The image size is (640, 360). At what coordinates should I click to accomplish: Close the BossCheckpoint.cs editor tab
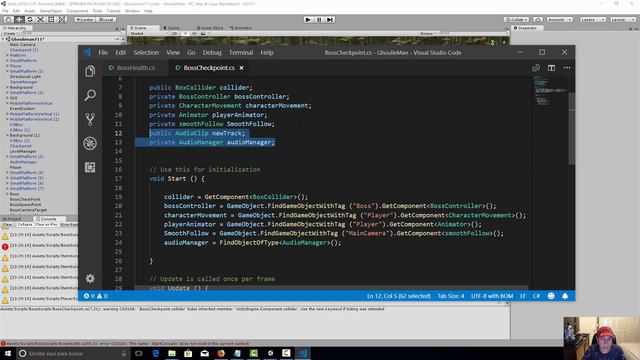tap(242, 68)
